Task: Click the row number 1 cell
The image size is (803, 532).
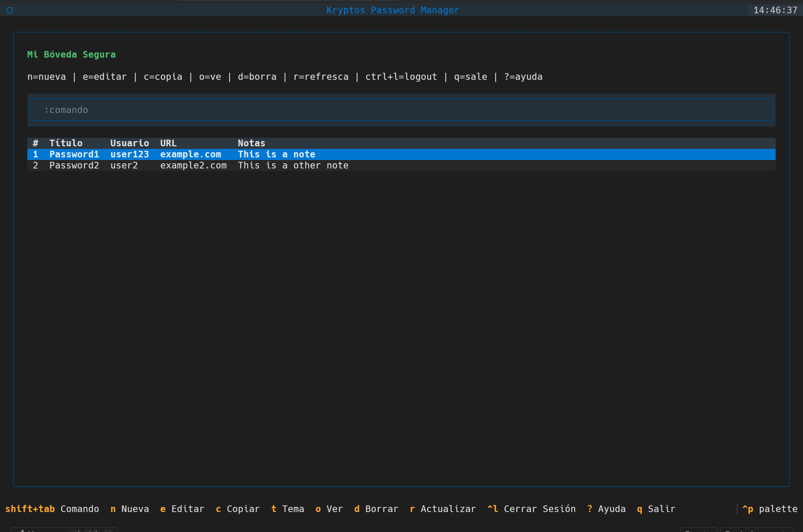Action: coord(35,154)
